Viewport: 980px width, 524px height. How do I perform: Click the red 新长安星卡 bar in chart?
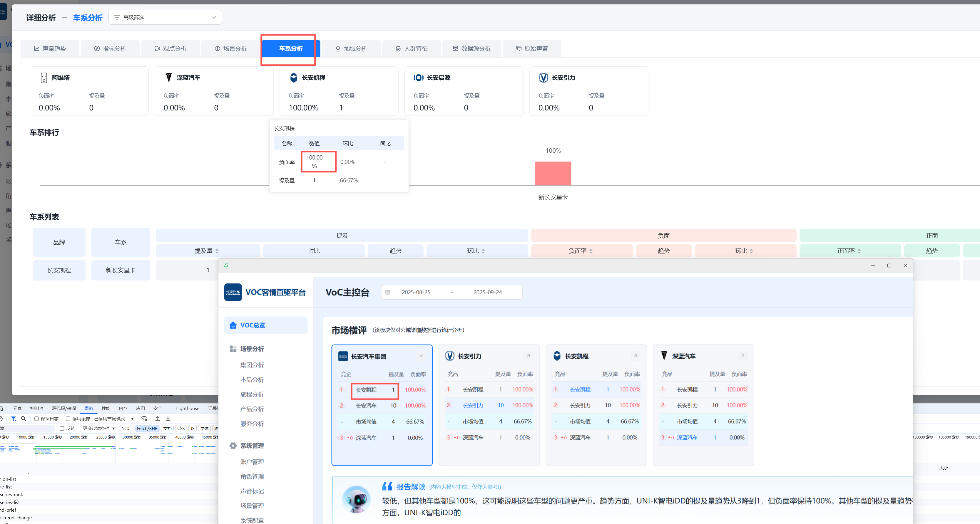point(553,173)
